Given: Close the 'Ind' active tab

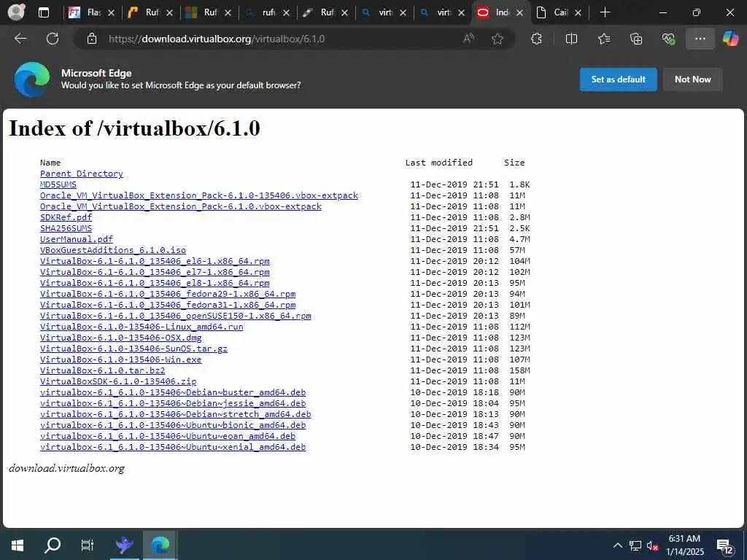Looking at the screenshot, I should [519, 13].
